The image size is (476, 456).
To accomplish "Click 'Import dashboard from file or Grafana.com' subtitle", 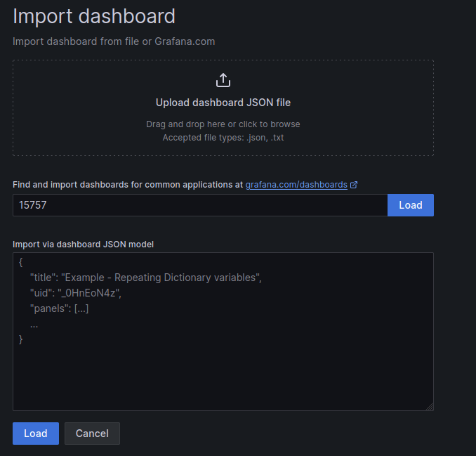I will click(114, 41).
